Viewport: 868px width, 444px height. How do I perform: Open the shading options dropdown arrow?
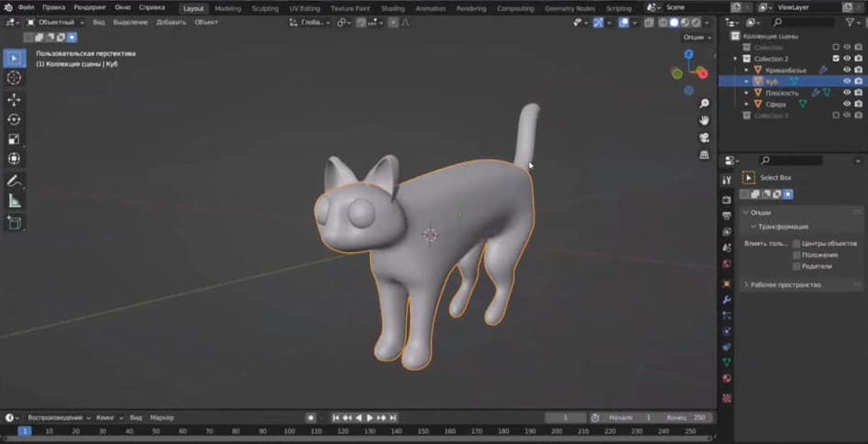(709, 23)
